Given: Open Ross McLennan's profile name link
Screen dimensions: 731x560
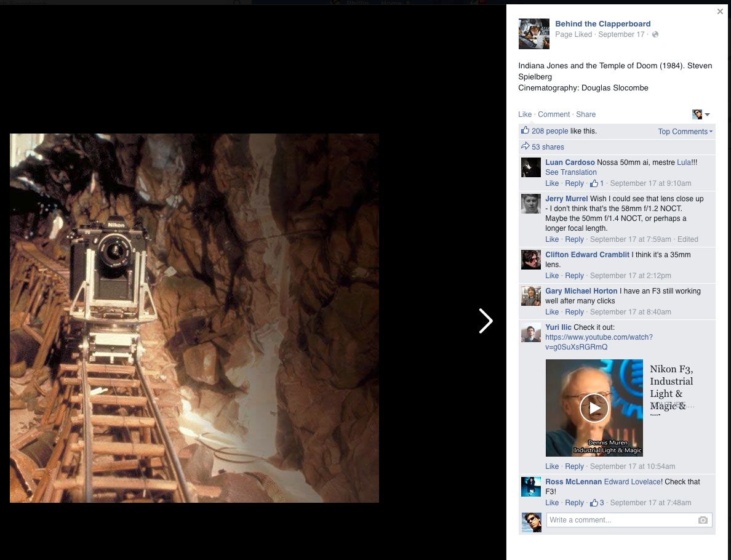Looking at the screenshot, I should [x=573, y=482].
